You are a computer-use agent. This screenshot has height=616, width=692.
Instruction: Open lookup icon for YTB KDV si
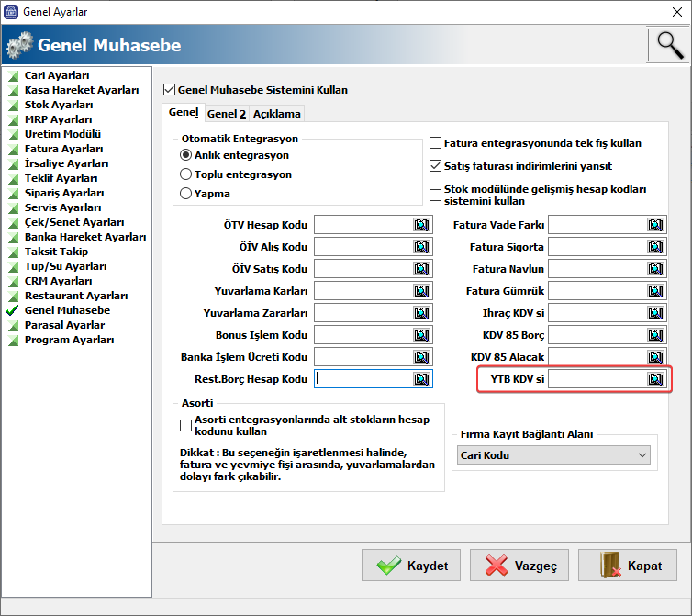[x=655, y=379]
